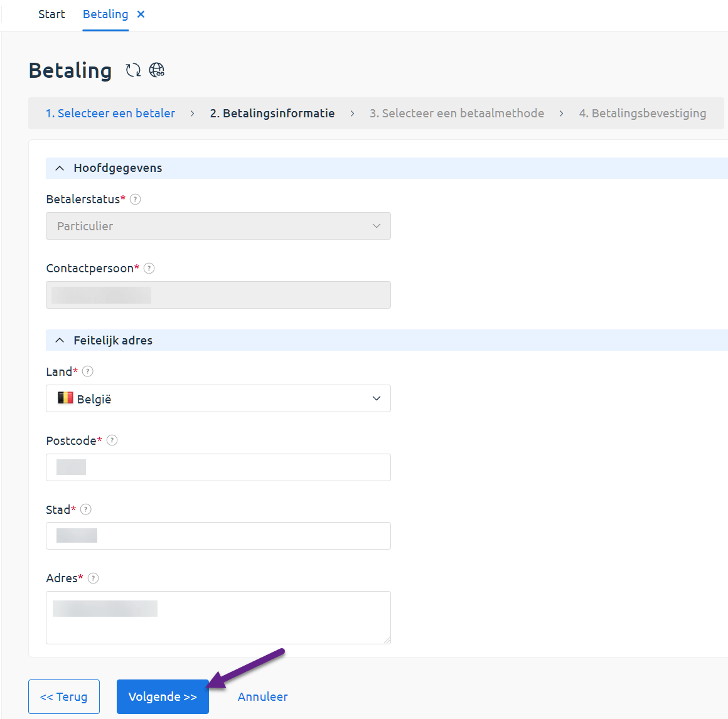Close the Betaling tab
728x719 pixels.
(141, 14)
